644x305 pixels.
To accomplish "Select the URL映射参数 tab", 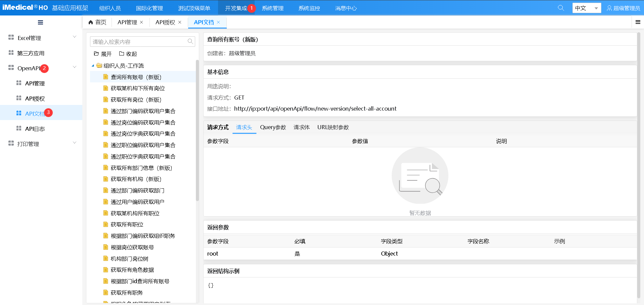I will tap(333, 127).
